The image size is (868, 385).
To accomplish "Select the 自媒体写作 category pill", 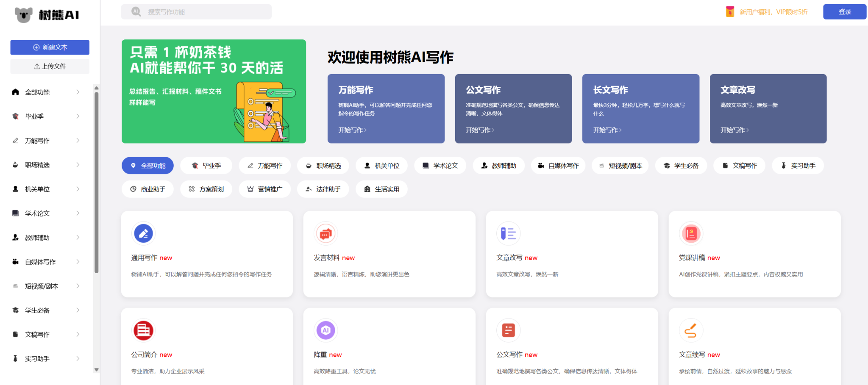I will [x=558, y=166].
